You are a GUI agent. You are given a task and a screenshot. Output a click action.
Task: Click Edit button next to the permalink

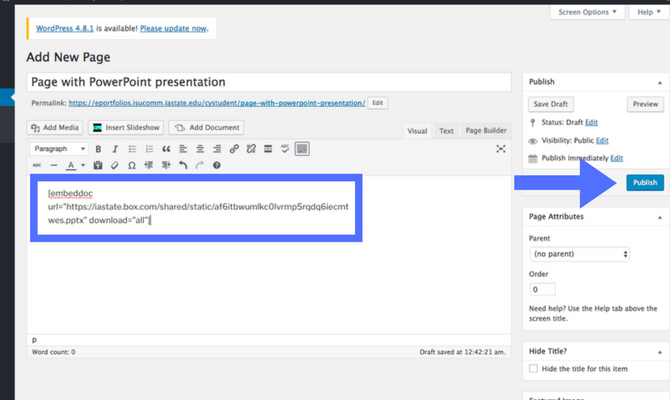tap(378, 103)
